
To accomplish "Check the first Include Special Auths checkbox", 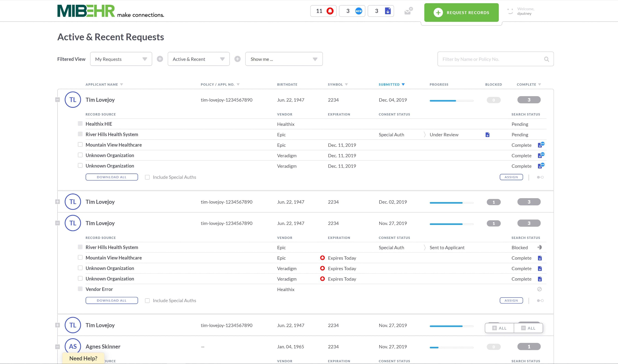I will pos(147,177).
